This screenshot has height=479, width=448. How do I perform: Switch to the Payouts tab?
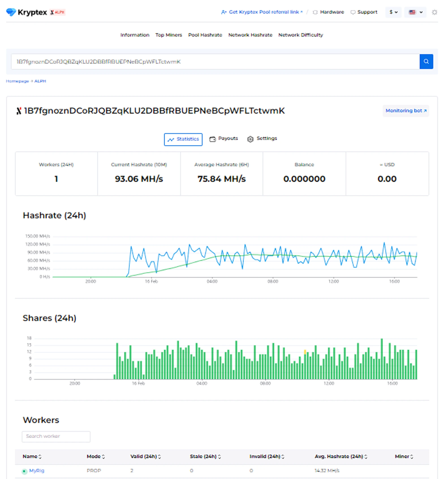pos(223,139)
